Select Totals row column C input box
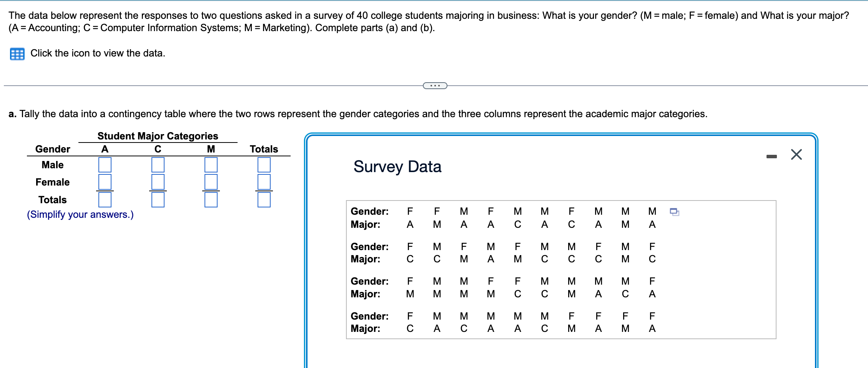Image resolution: width=868 pixels, height=368 pixels. click(158, 200)
